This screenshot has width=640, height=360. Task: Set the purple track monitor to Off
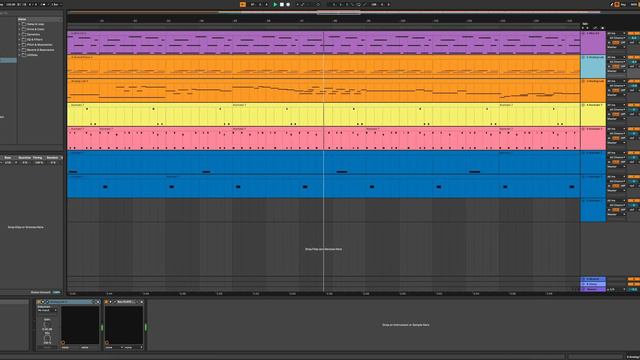pyautogui.click(x=623, y=42)
